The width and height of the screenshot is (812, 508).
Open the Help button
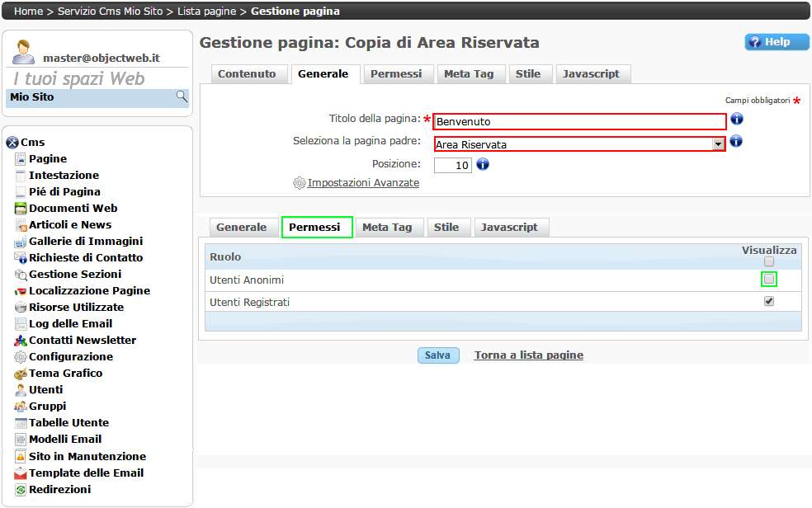click(777, 42)
